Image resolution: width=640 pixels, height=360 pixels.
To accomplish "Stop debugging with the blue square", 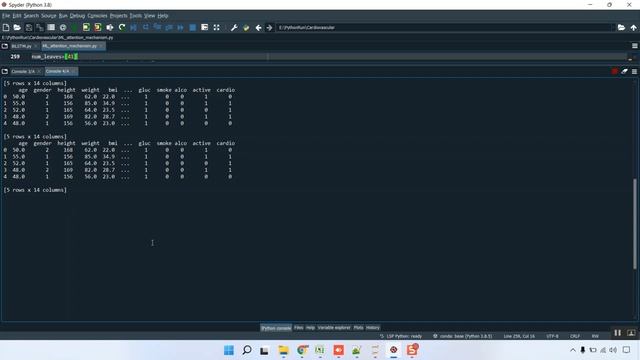I will click(193, 27).
